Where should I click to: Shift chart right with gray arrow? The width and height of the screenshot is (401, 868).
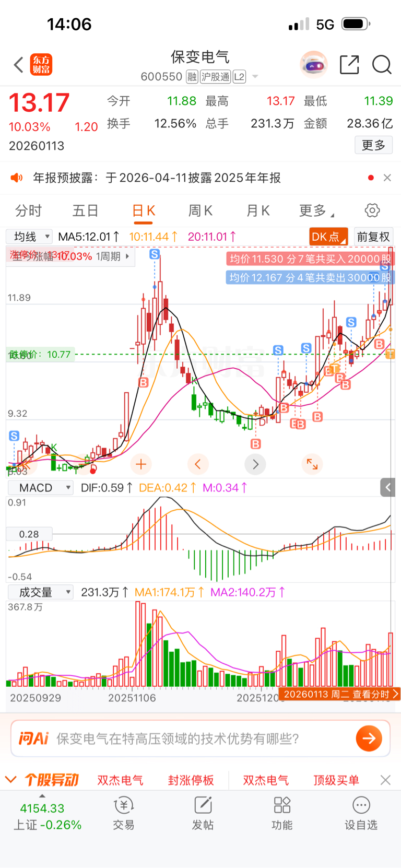pyautogui.click(x=255, y=464)
